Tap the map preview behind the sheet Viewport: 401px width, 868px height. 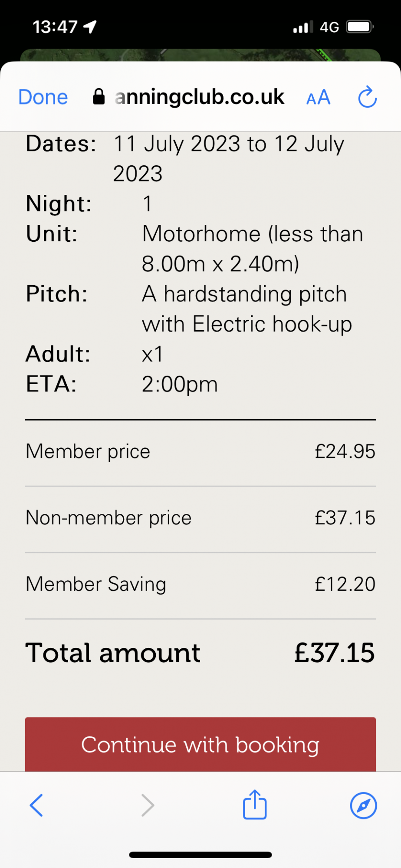tap(200, 55)
